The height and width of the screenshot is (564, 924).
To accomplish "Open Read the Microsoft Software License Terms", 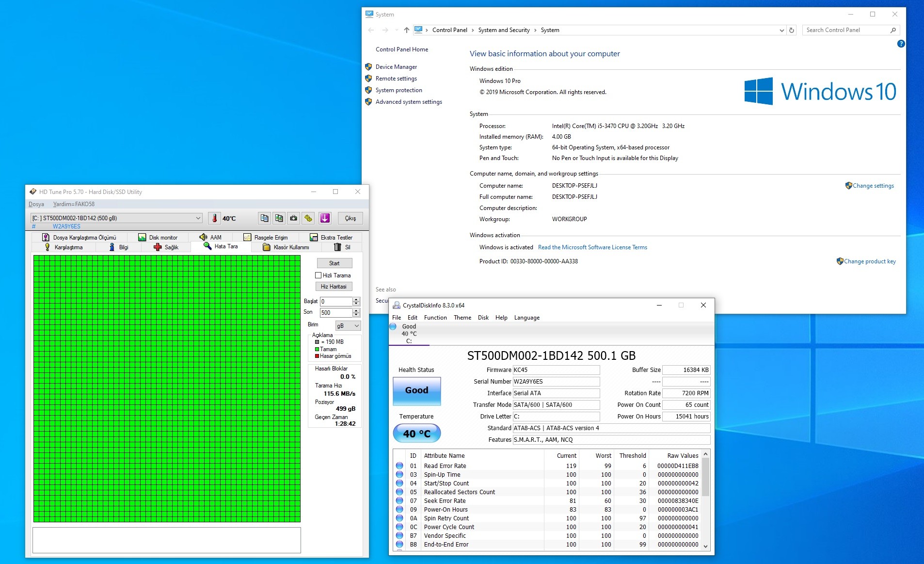I will (592, 247).
